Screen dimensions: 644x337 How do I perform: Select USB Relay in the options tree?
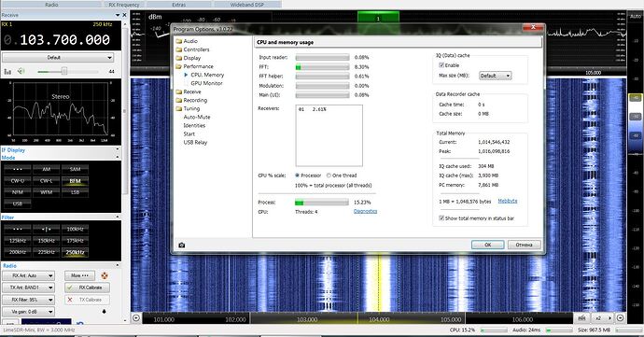195,142
